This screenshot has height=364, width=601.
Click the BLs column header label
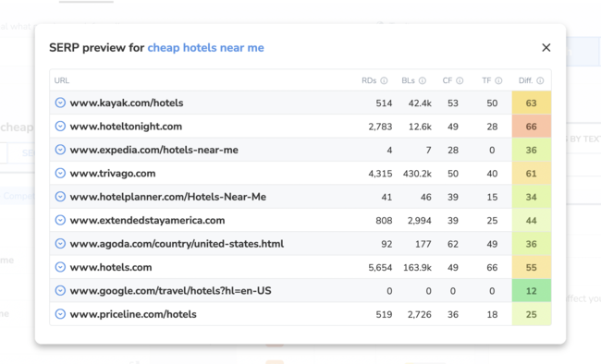pos(408,80)
